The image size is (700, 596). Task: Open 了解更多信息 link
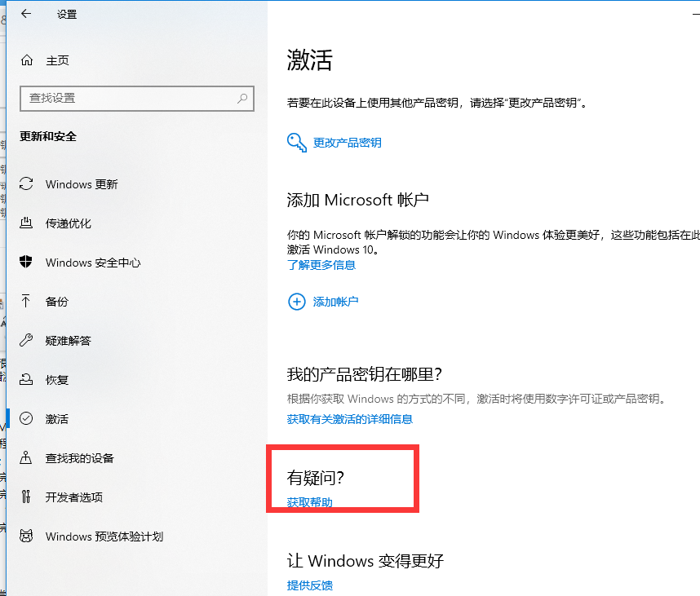[321, 265]
